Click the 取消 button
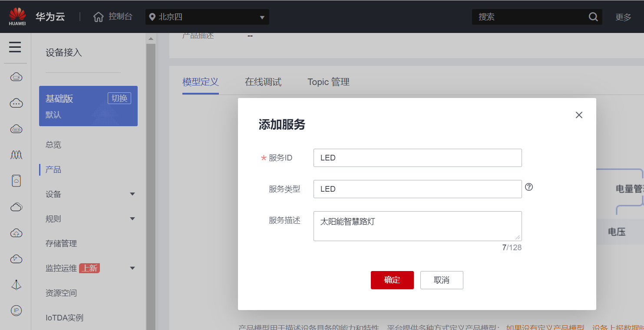The image size is (644, 330). click(441, 280)
